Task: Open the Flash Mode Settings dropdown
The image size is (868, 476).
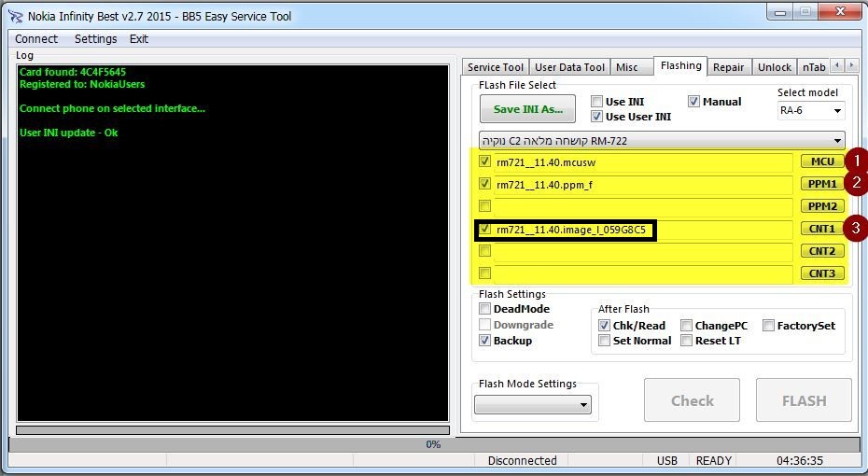Action: coord(533,405)
